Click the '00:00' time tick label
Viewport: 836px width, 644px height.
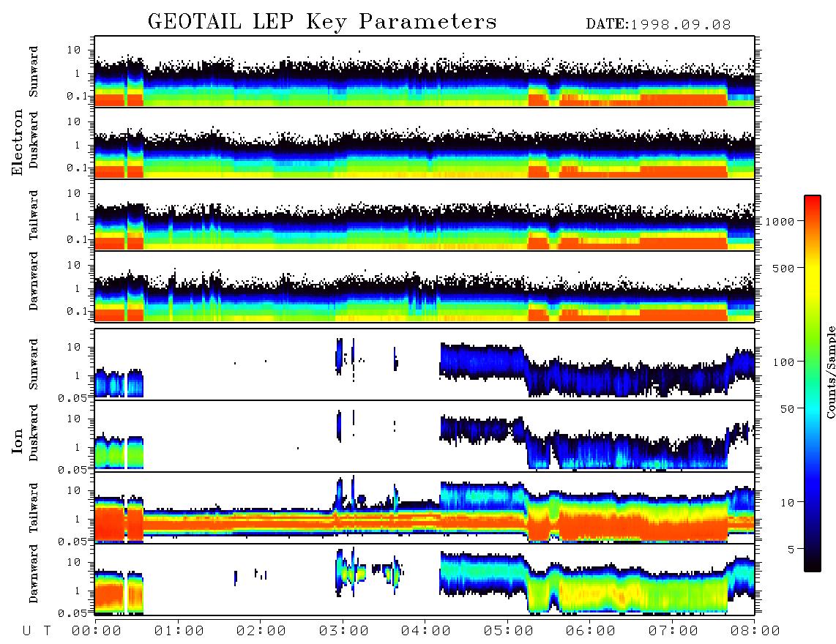pos(97,631)
